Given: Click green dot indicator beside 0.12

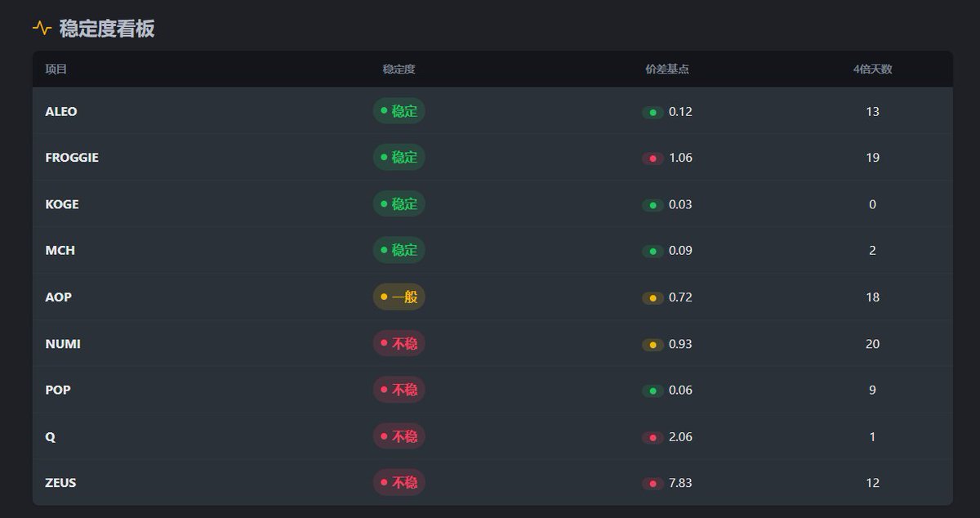Looking at the screenshot, I should (653, 112).
